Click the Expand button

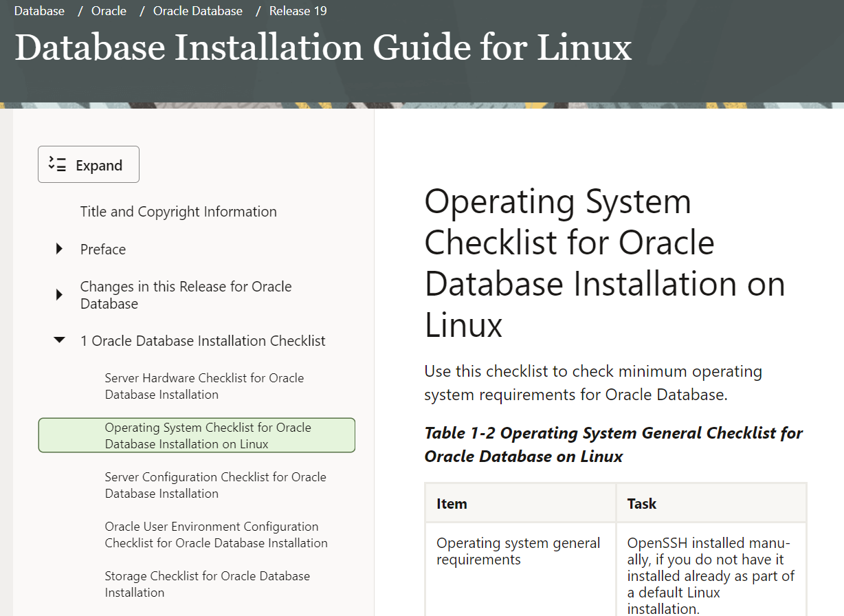(x=89, y=164)
